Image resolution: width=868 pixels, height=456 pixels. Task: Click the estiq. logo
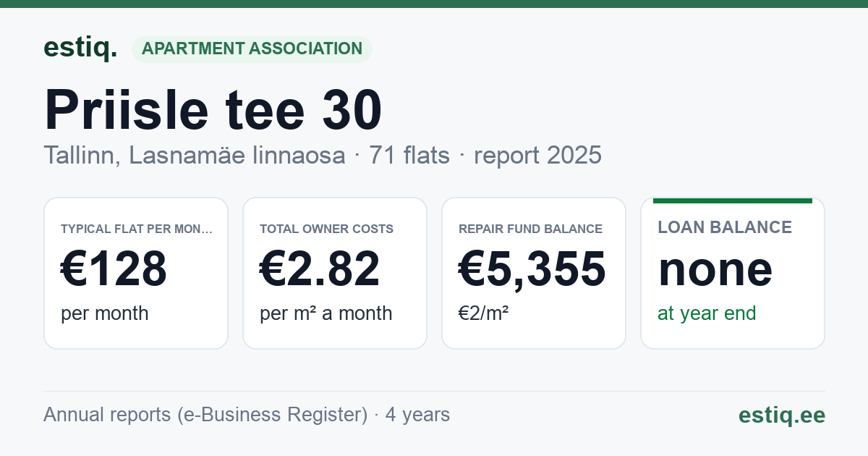click(80, 48)
